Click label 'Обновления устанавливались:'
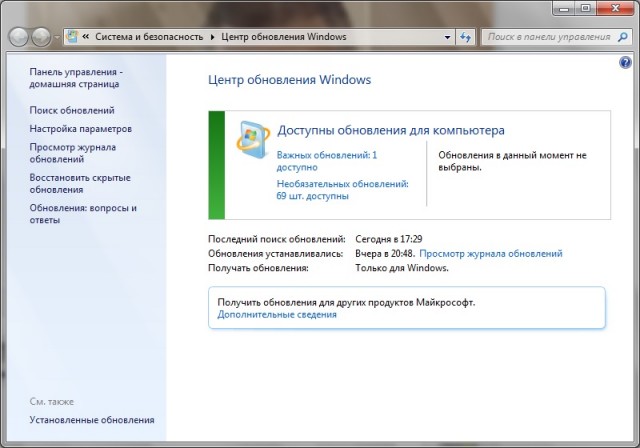This screenshot has width=640, height=448. [x=276, y=253]
